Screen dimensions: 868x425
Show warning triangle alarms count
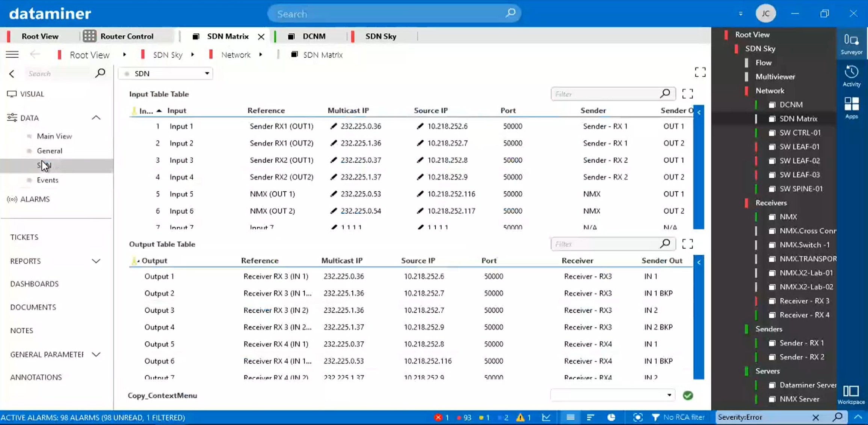tap(520, 417)
